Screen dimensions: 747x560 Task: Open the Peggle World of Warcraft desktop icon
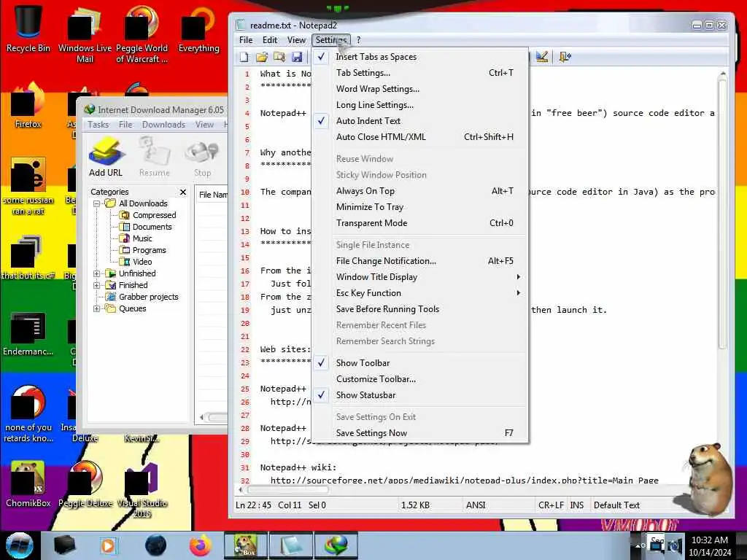(x=142, y=35)
